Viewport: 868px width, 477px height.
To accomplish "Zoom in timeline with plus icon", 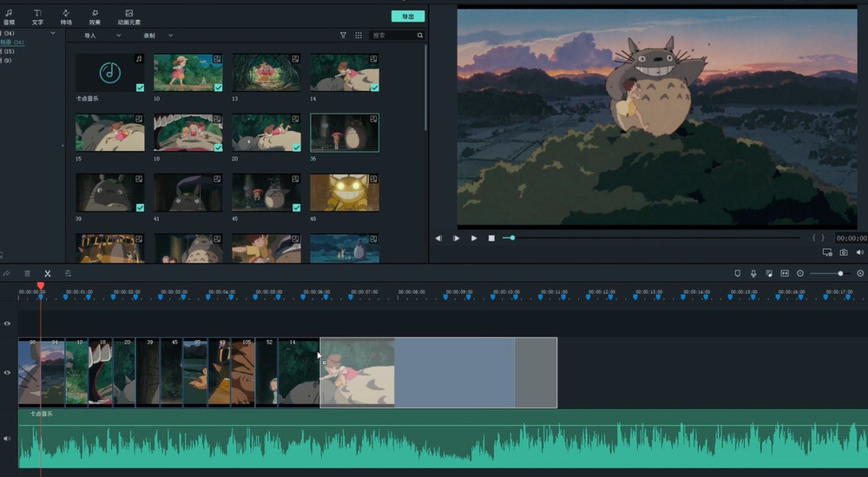I will coord(860,273).
